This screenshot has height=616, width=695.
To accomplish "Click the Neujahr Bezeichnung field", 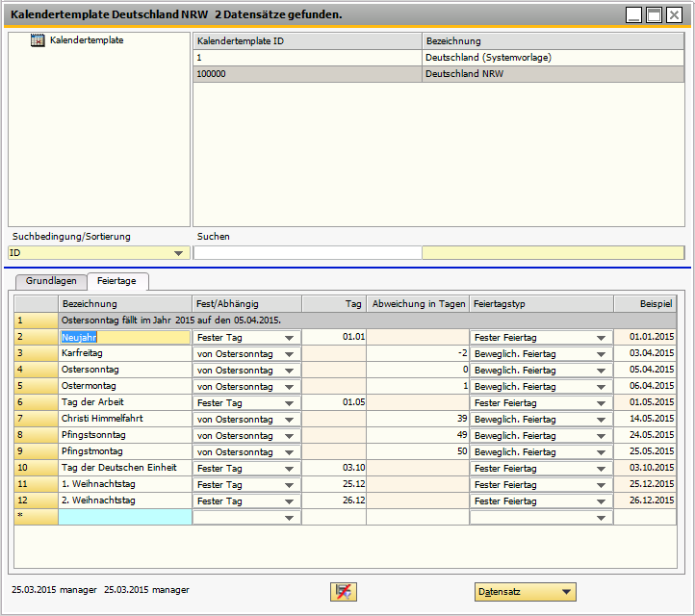I will [x=124, y=338].
